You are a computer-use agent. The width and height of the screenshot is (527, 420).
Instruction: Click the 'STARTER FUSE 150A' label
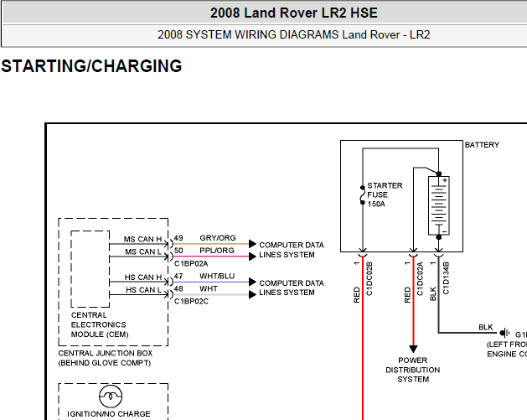385,194
